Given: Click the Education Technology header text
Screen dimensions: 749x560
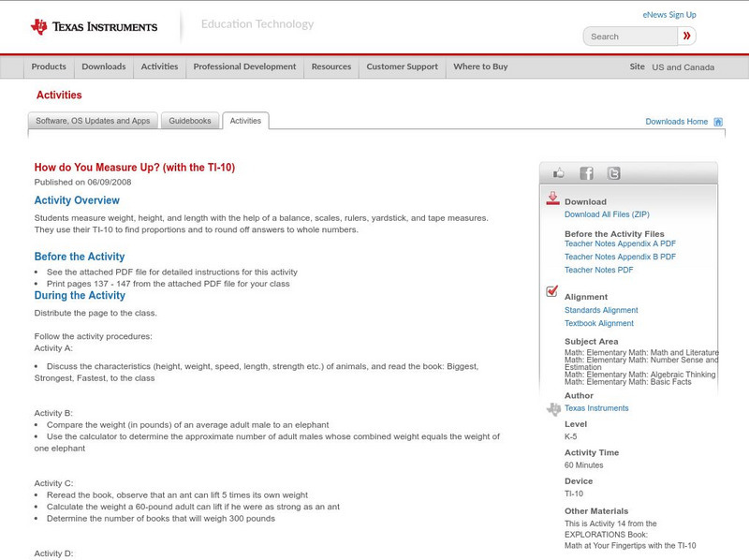Looking at the screenshot, I should (257, 24).
